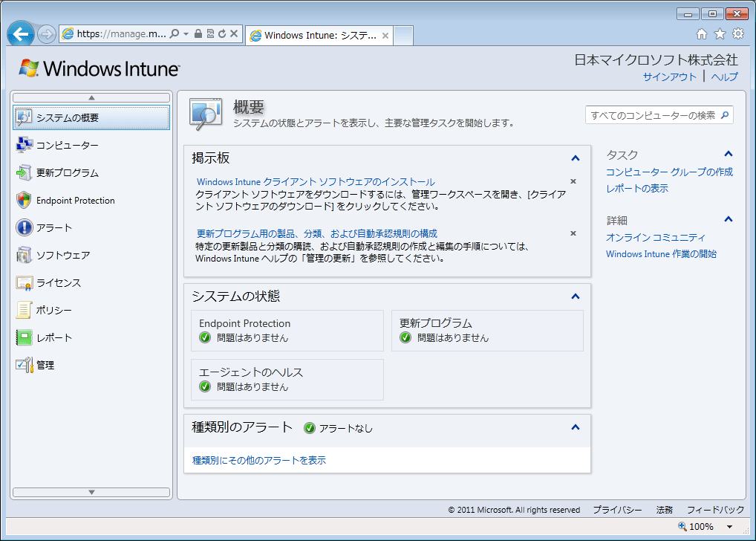The width and height of the screenshot is (756, 541).
Task: Go back with the browser back arrow
Action: coord(21,33)
